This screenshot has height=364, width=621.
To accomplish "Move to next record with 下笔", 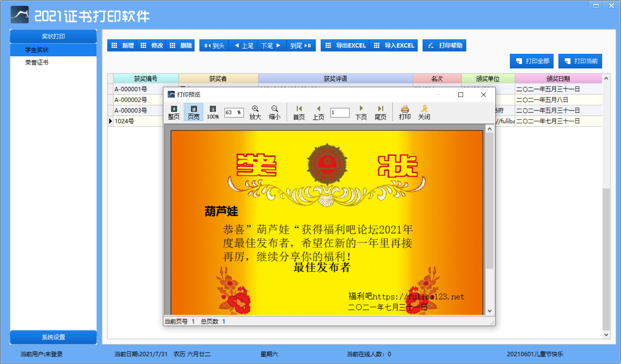I will (x=272, y=45).
